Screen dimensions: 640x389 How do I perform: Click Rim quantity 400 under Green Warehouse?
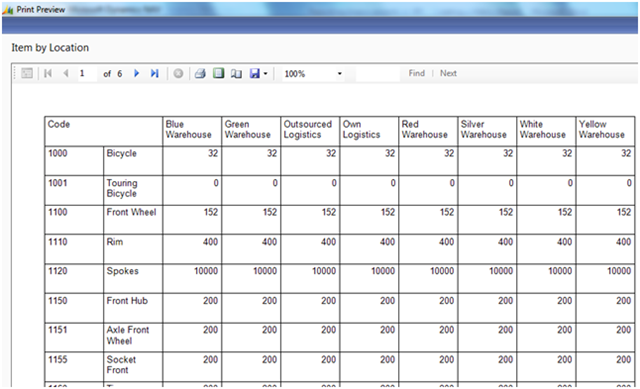269,242
